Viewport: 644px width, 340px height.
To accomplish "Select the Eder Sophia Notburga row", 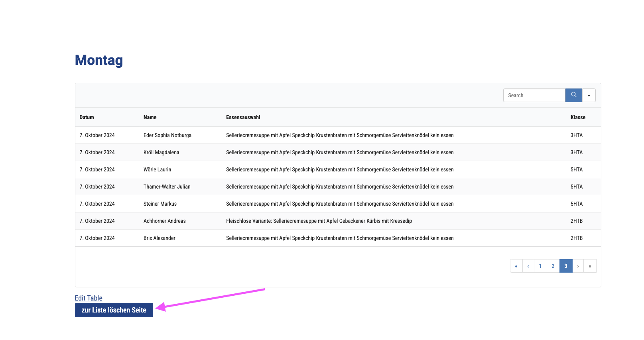I will tap(167, 135).
